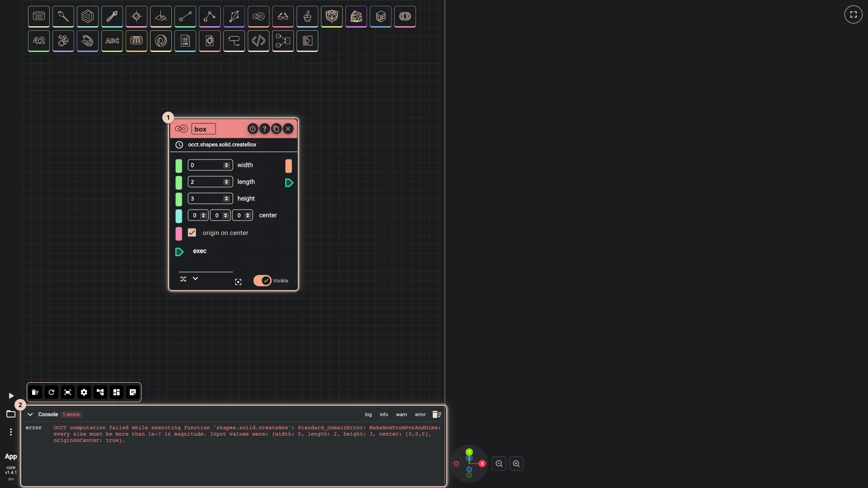Collapse the Console panel with its chevron
The height and width of the screenshot is (488, 868).
click(x=30, y=414)
